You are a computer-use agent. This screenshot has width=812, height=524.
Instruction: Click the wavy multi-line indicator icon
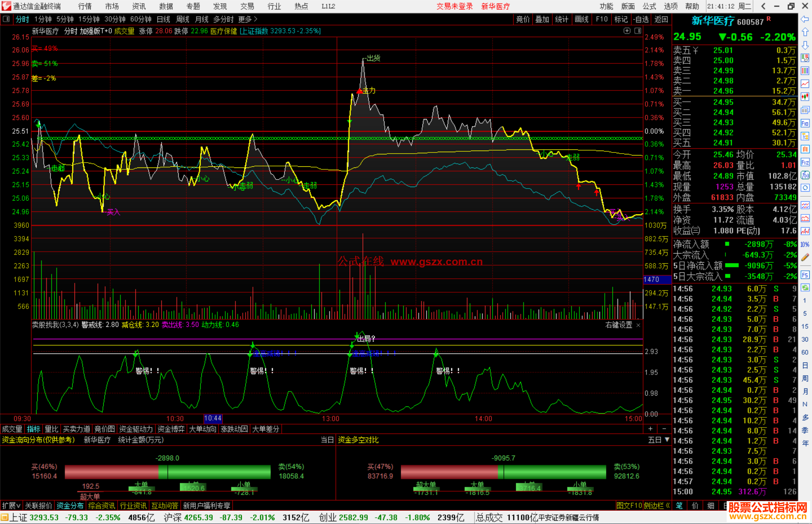coord(805,205)
